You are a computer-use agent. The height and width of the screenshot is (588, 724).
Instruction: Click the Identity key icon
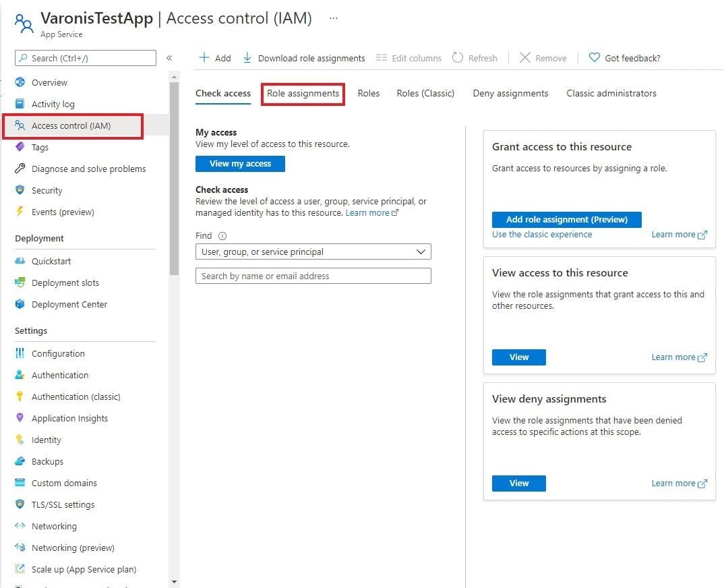[20, 439]
